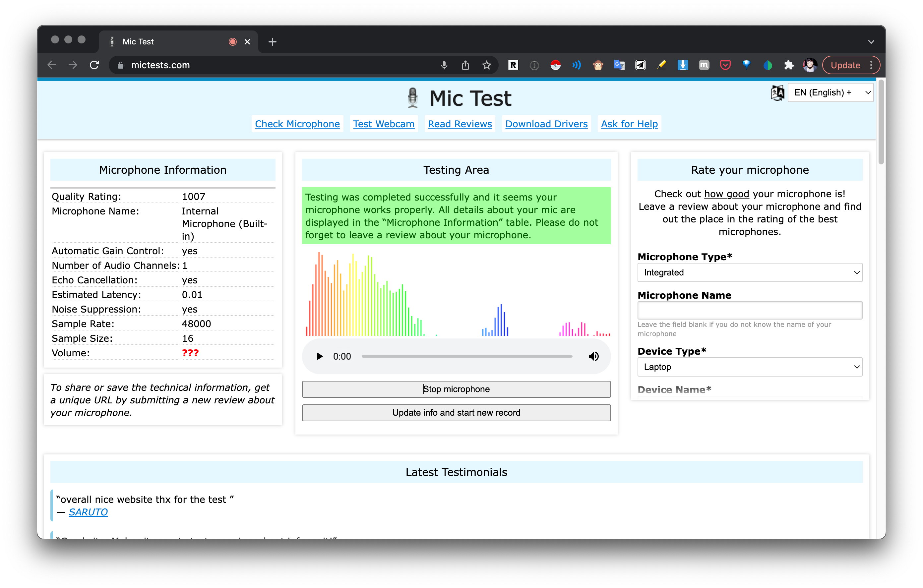Mute the audio player volume
This screenshot has height=588, width=923.
click(x=593, y=357)
